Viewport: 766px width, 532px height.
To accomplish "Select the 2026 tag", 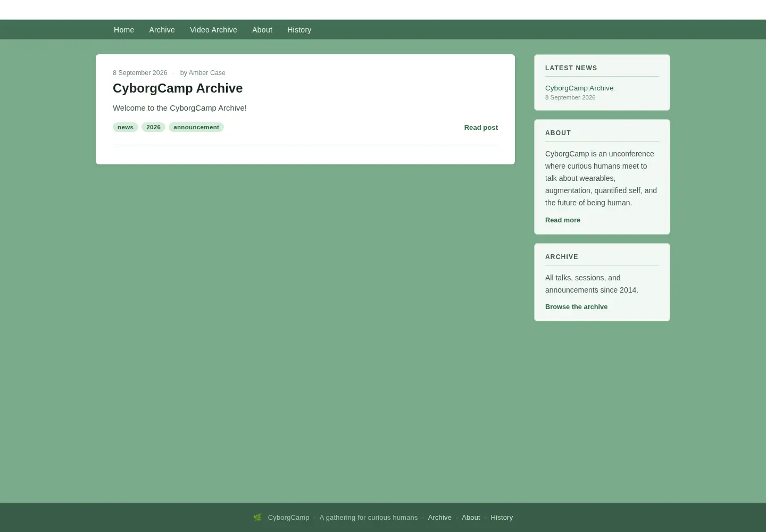I will pyautogui.click(x=153, y=127).
